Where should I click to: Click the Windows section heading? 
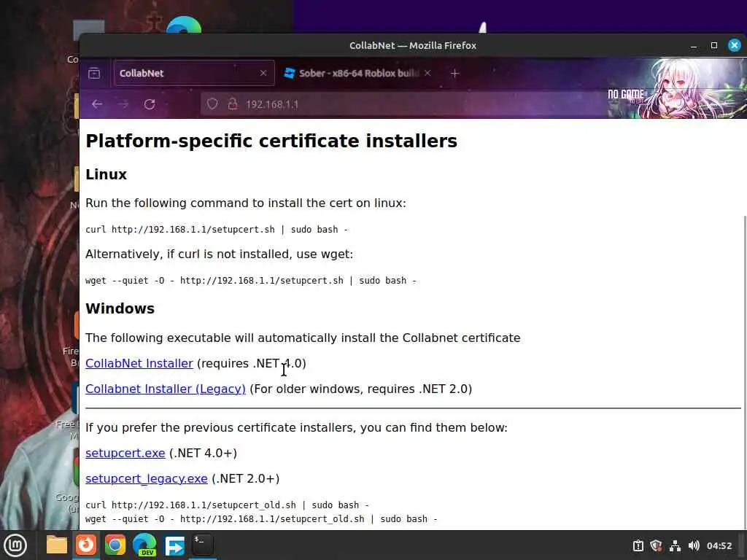[120, 308]
